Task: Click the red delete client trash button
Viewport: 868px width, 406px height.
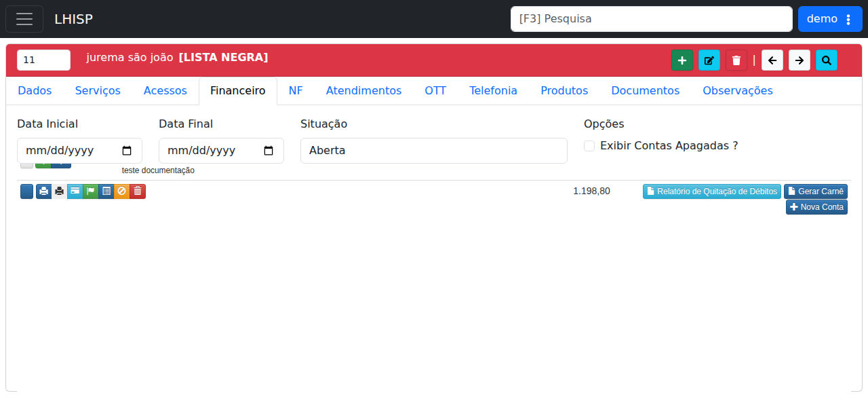Action: 736,60
